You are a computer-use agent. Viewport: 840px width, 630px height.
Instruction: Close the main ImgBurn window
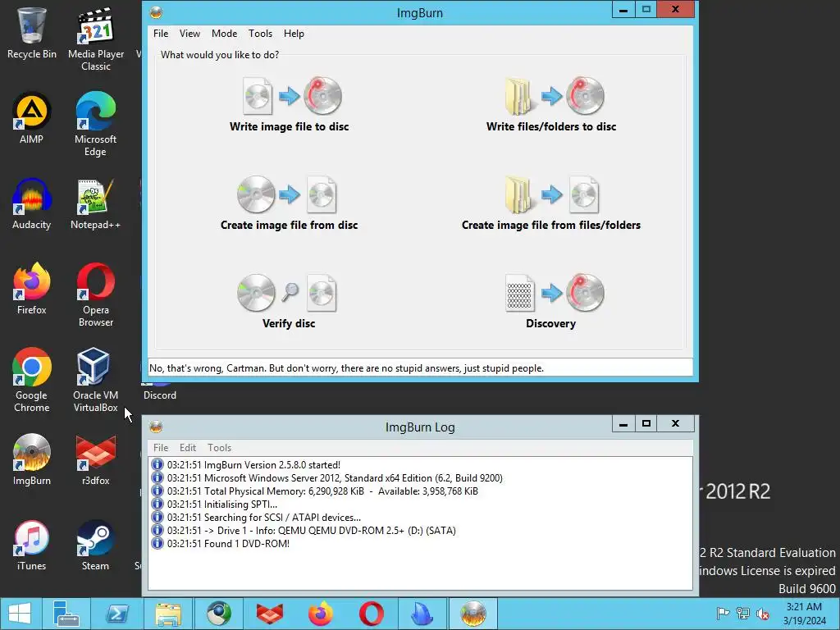676,10
